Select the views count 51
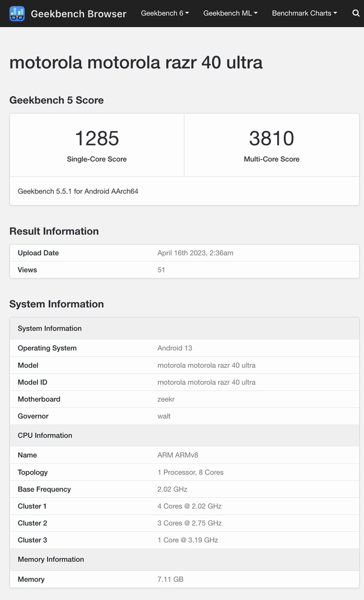 (161, 270)
